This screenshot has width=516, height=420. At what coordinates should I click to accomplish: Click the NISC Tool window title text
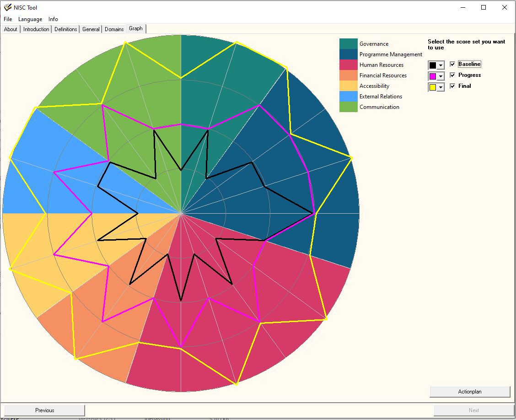pyautogui.click(x=25, y=8)
